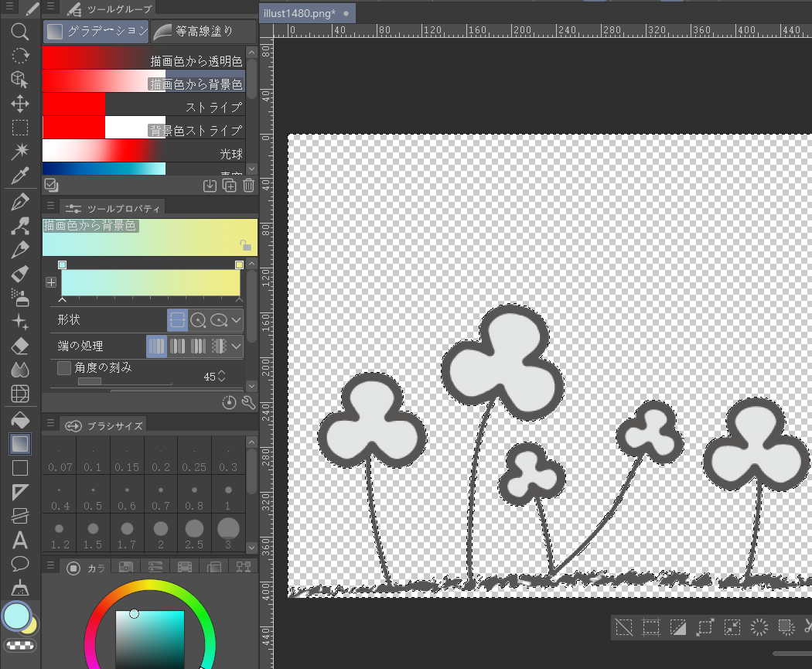Select second edge process (repeat) option
Image resolution: width=812 pixels, height=669 pixels.
[177, 346]
